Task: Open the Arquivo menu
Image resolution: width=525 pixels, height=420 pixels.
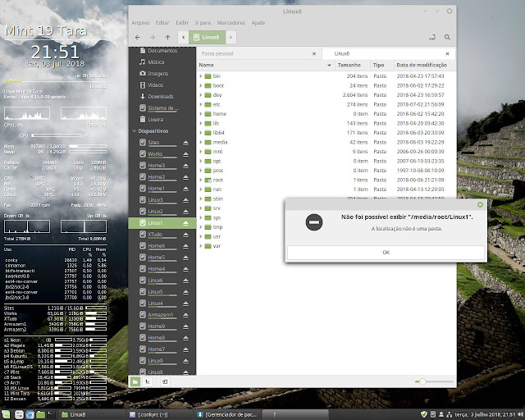Action: click(140, 23)
